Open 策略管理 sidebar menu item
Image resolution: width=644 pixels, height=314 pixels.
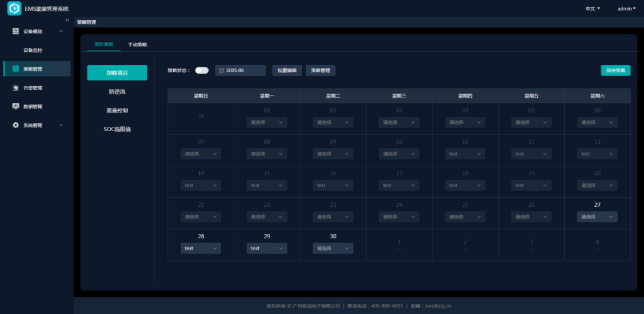click(x=37, y=69)
